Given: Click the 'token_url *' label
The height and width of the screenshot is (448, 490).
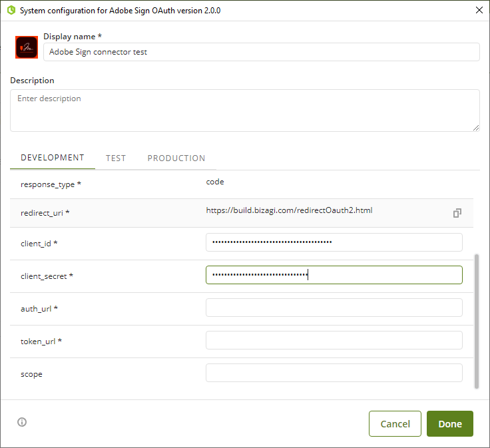Looking at the screenshot, I should 41,341.
